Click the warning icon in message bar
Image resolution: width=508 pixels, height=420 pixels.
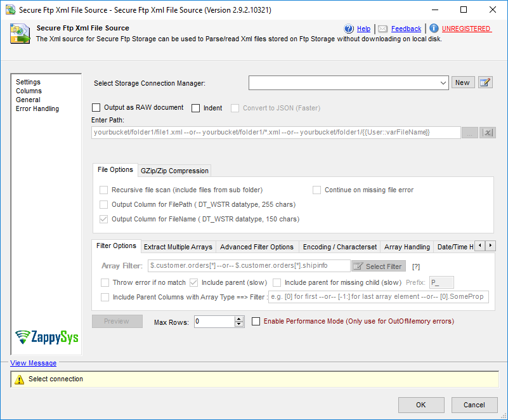point(20,379)
